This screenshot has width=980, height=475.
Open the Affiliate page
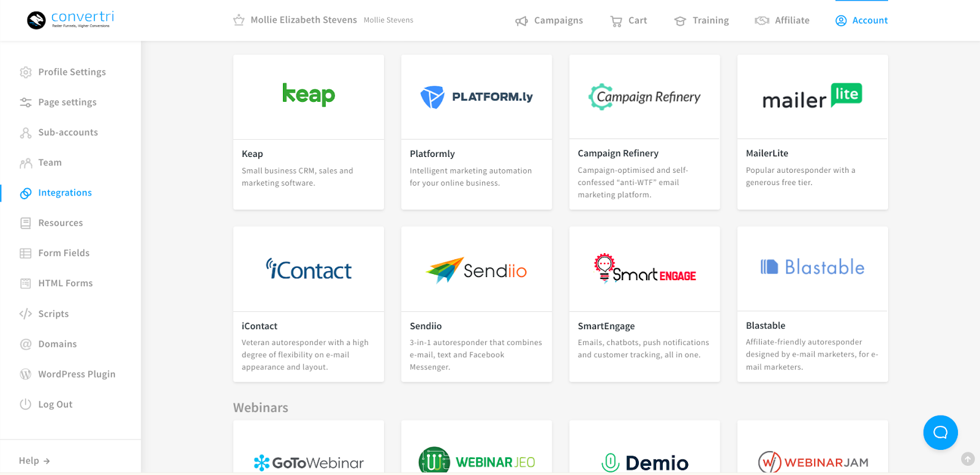tap(782, 21)
